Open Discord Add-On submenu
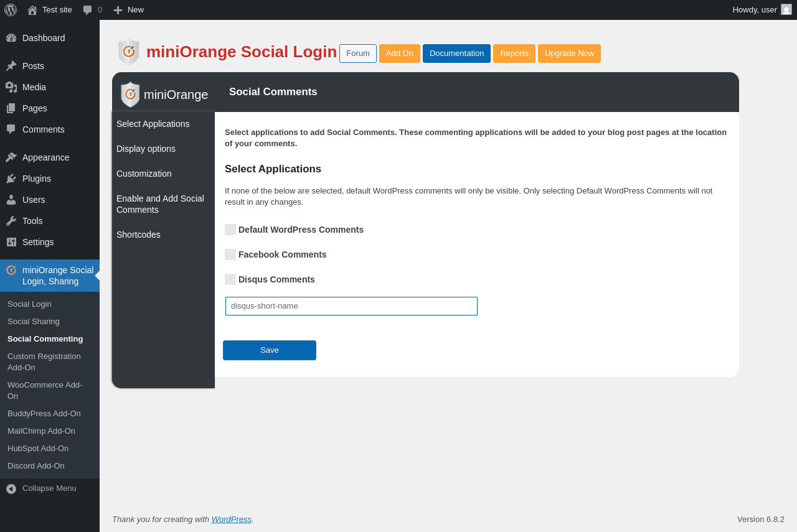This screenshot has height=532, width=797. point(50,466)
